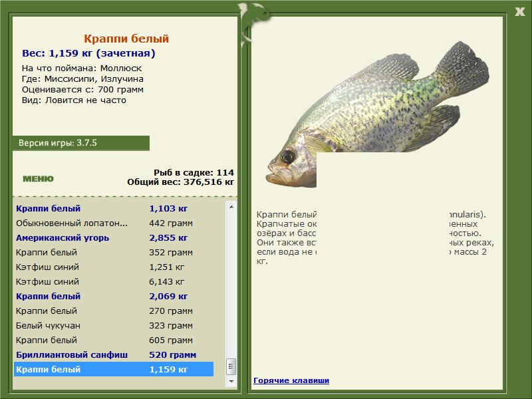Select the Бриллиантовый санфиш 520 грамм row
532x399 pixels.
click(114, 354)
